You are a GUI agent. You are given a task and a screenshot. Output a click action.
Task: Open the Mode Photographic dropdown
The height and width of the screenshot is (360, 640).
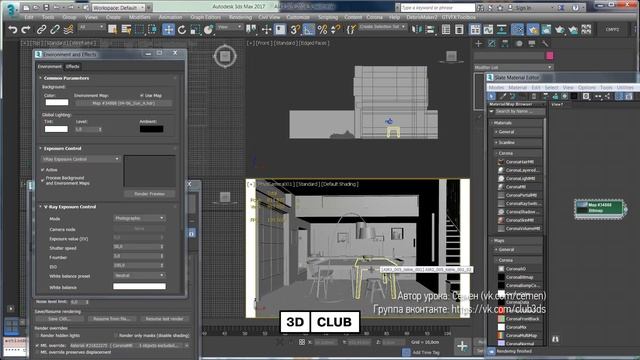(139, 218)
